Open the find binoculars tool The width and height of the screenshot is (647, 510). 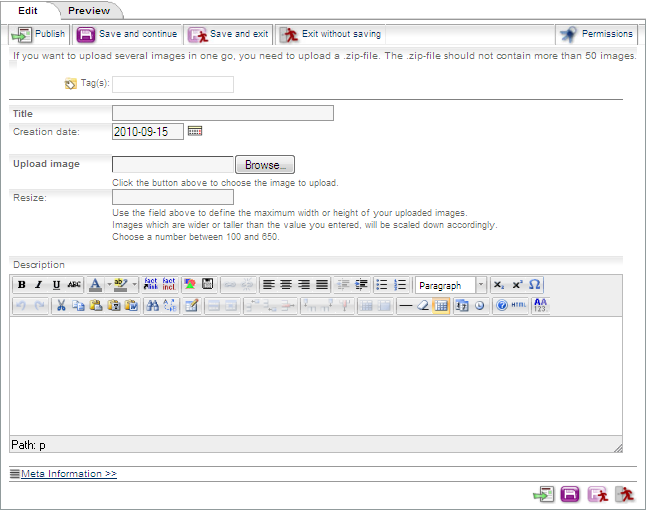coord(152,305)
